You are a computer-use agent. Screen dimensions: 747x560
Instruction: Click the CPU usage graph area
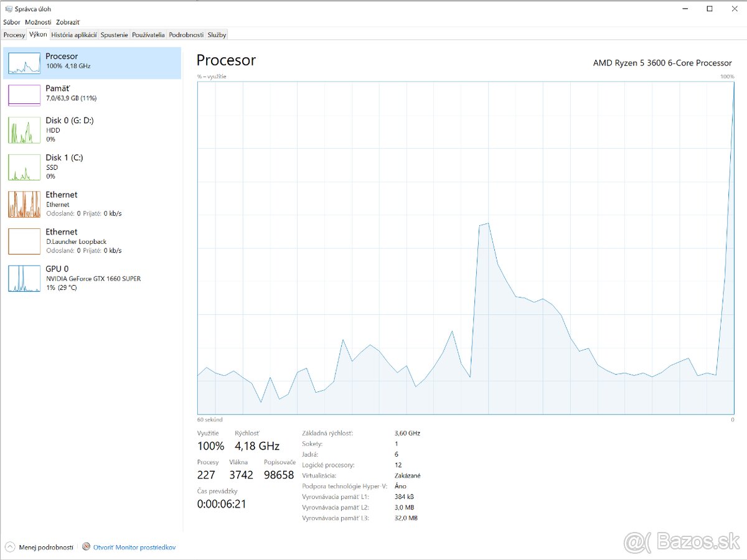[466, 248]
